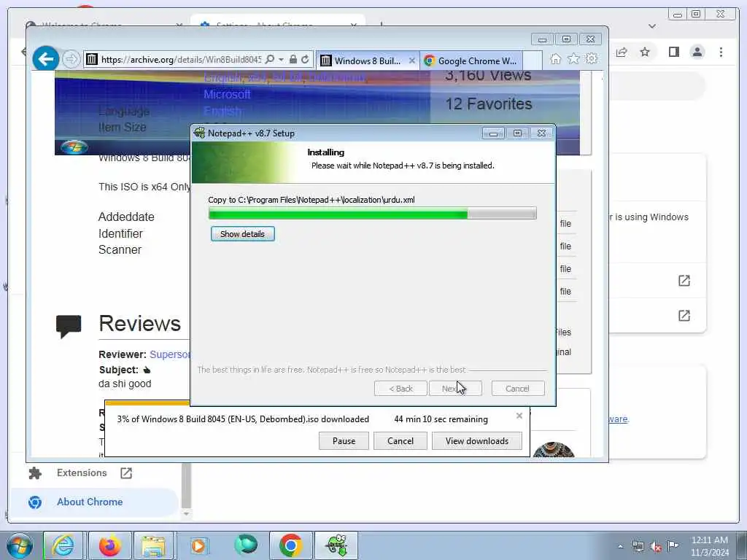Click the Extensions puzzle piece icon
747x560 pixels.
click(35, 472)
